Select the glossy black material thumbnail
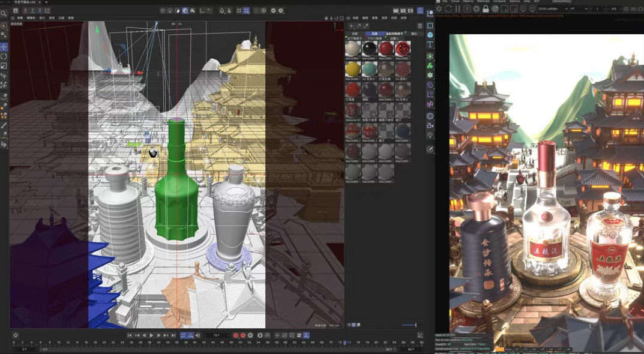 370,49
